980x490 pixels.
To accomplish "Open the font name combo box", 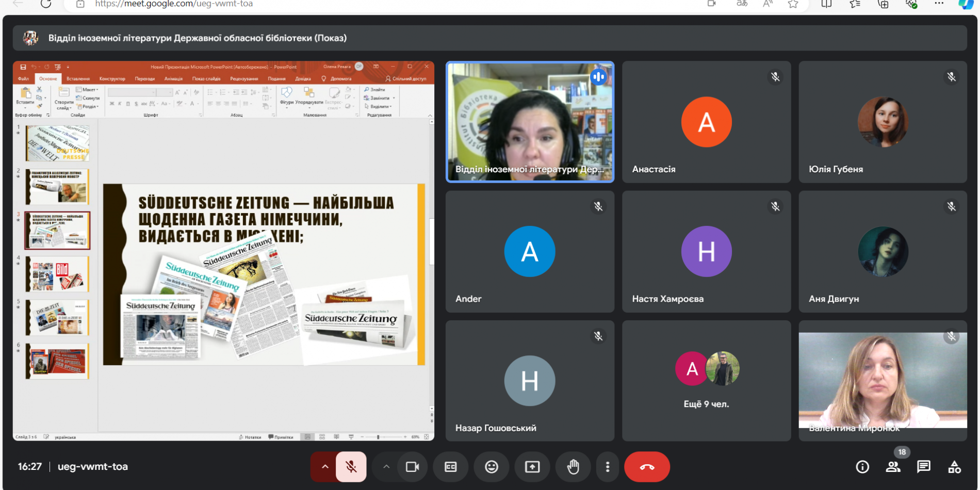I will 132,92.
